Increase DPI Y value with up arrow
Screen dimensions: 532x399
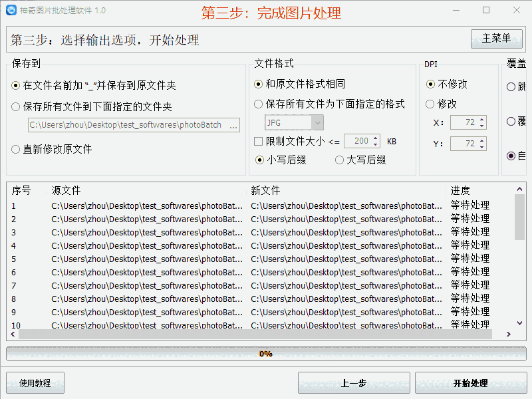pos(481,140)
